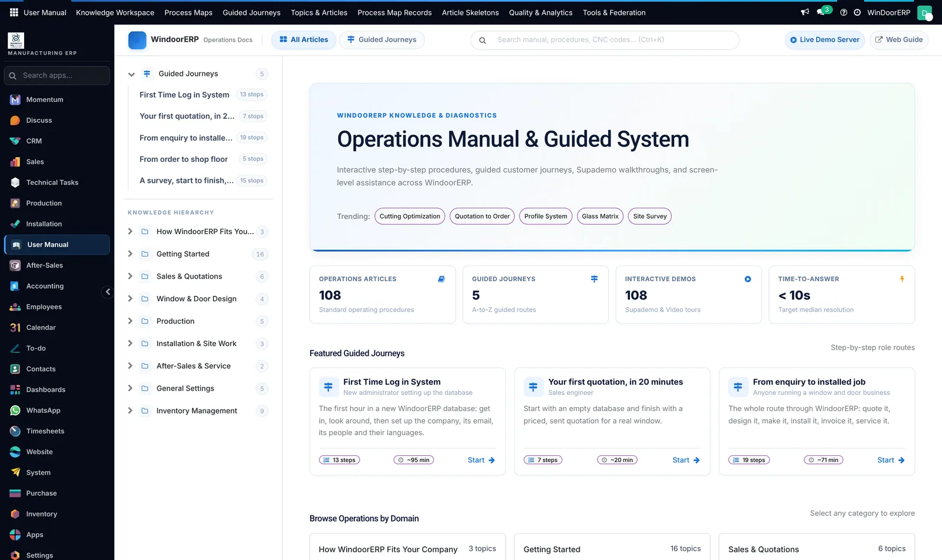
Task: Open Tools & Federation menu
Action: pyautogui.click(x=614, y=12)
